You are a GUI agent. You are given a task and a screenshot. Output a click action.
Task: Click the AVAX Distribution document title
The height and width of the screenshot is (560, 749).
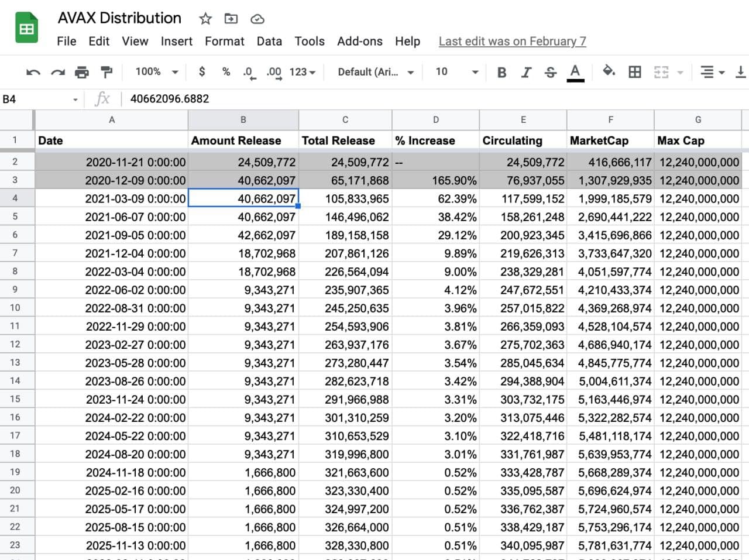point(119,18)
